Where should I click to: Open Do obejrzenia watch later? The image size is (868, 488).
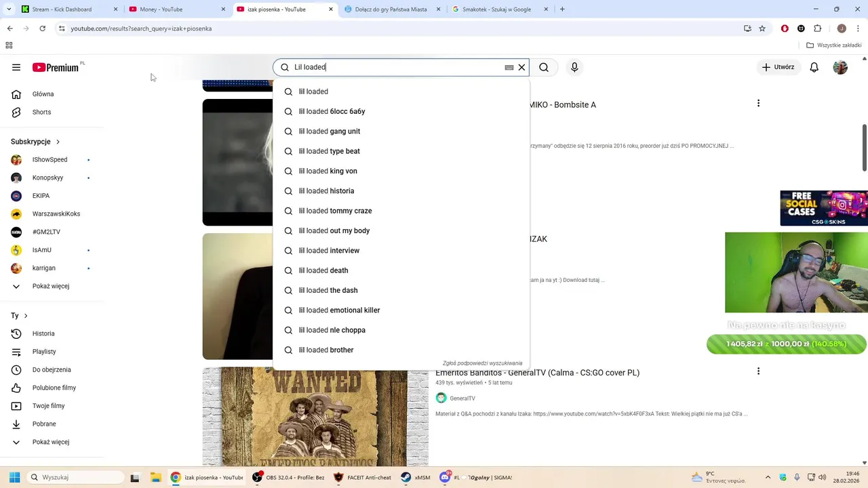pos(52,370)
